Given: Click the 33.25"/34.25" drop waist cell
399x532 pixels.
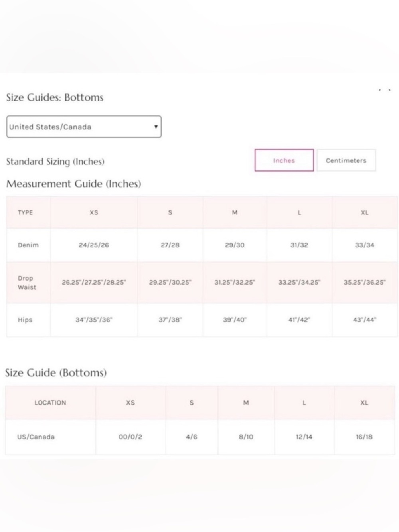Looking at the screenshot, I should pos(299,282).
